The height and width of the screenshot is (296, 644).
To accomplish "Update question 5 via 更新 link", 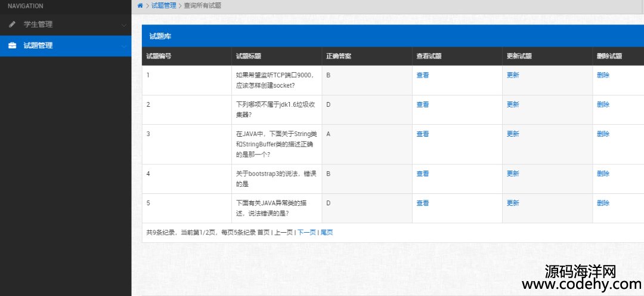I will tap(513, 203).
